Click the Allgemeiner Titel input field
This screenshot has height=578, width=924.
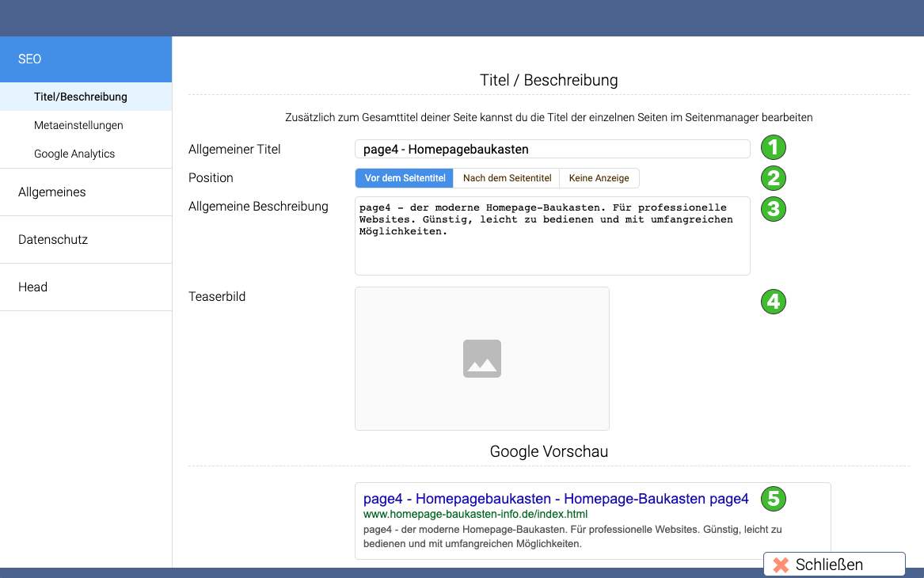click(553, 148)
